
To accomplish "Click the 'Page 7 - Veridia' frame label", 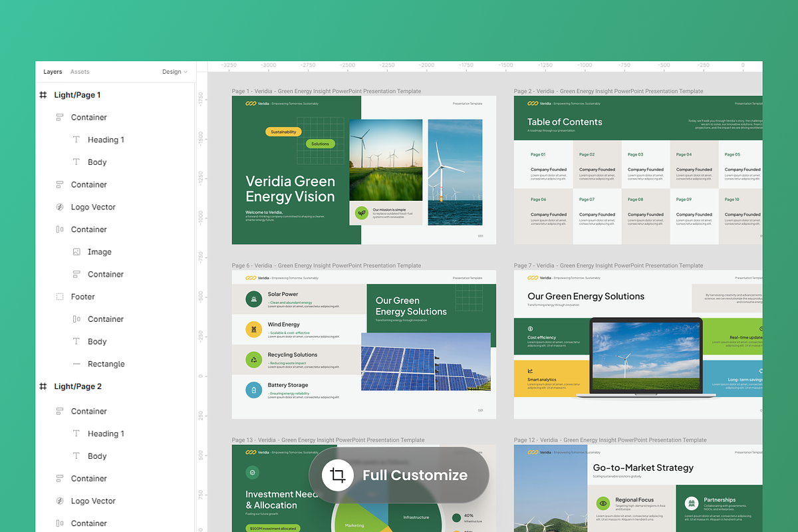I will pos(608,265).
